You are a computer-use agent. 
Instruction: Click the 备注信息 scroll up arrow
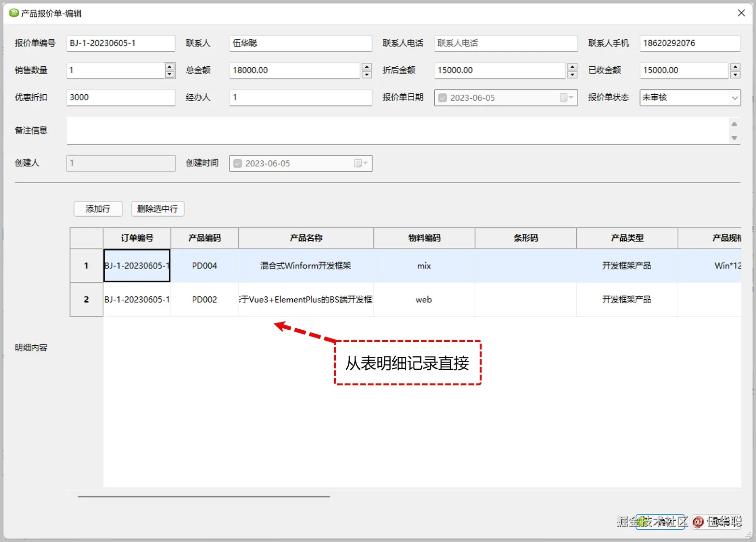(734, 124)
